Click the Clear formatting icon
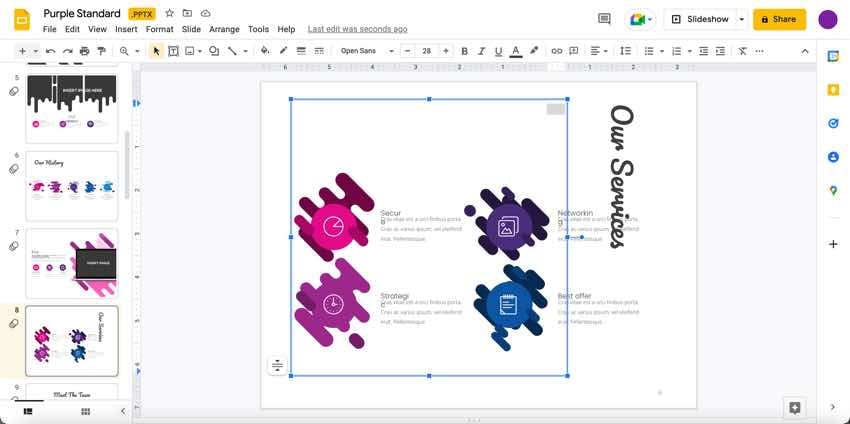Image resolution: width=850 pixels, height=424 pixels. tap(742, 51)
